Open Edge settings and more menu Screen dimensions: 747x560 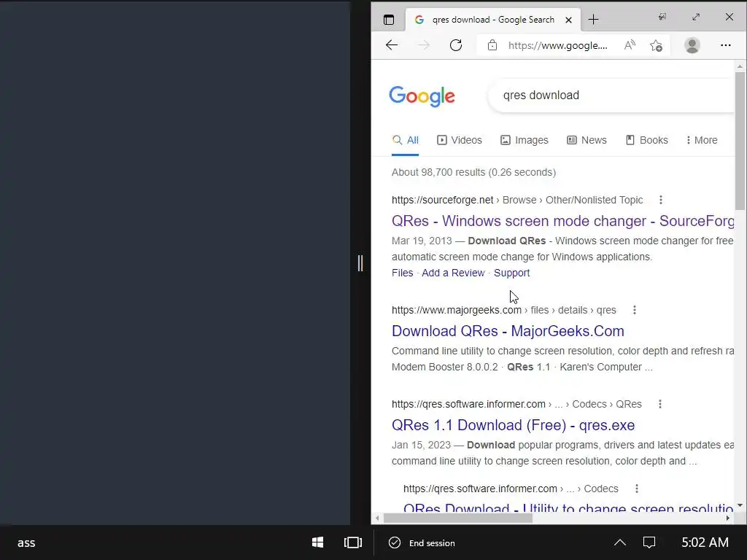(x=726, y=45)
